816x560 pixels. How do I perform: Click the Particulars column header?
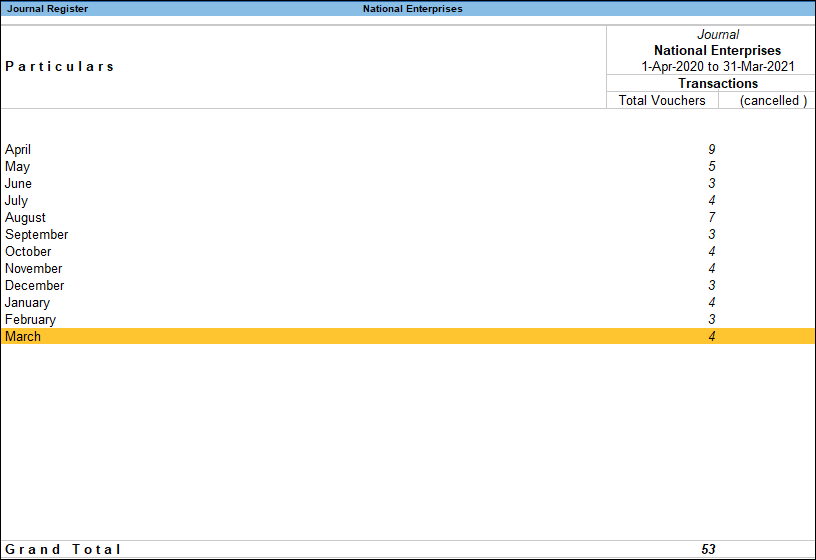click(x=59, y=67)
